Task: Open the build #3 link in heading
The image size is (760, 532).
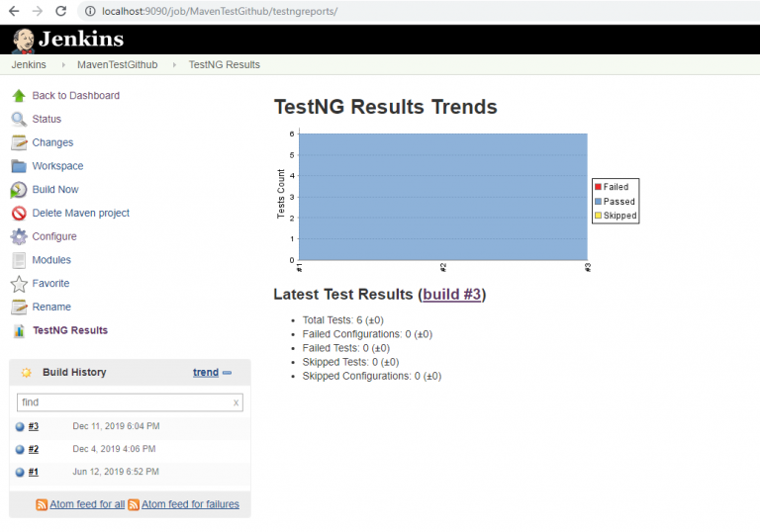Action: pyautogui.click(x=451, y=294)
